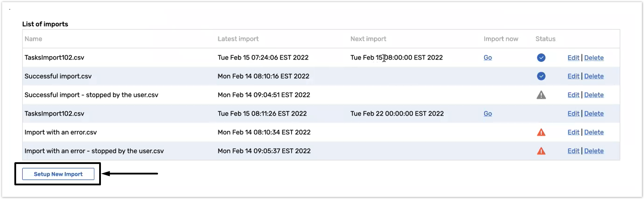Click red warning icon on the 09:05:37 import
Viewport: 644px width, 199px height.
coord(541,151)
